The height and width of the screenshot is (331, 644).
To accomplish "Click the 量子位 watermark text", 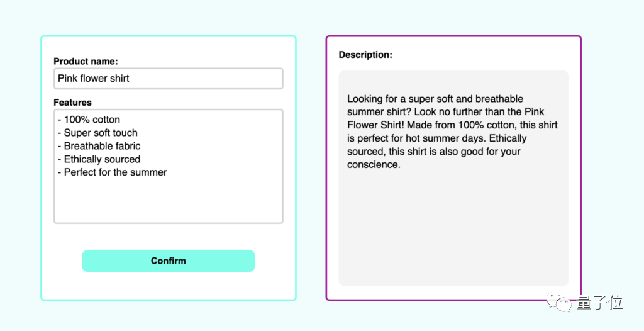I will 599,303.
